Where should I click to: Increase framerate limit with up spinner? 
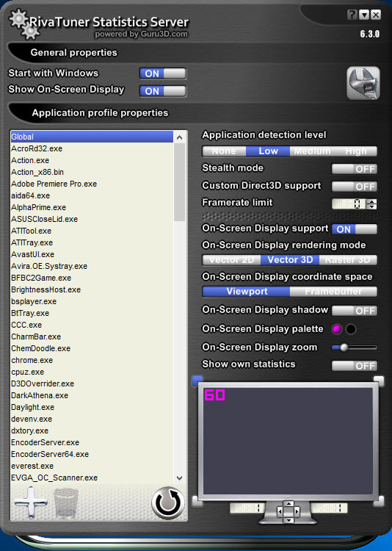pos(371,201)
